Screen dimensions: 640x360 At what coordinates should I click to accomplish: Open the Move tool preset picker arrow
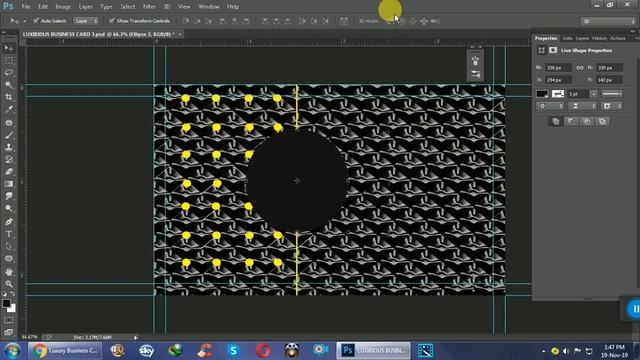point(24,21)
